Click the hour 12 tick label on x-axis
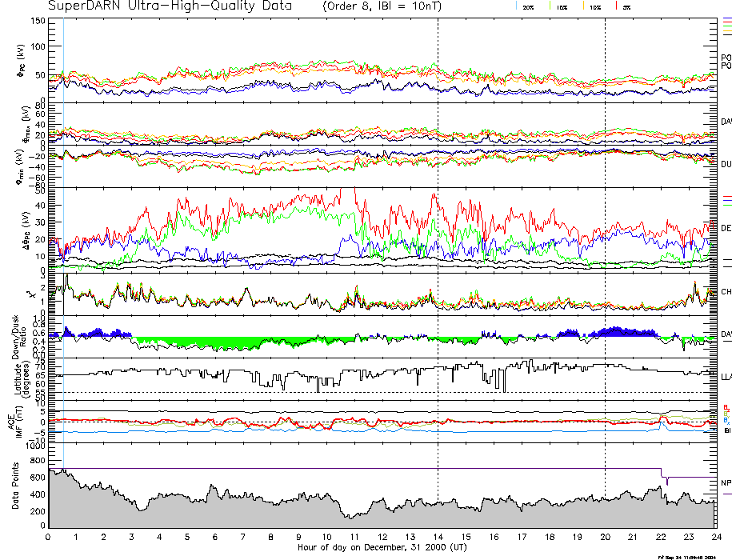Screen dimensions: 732x560 click(x=382, y=536)
